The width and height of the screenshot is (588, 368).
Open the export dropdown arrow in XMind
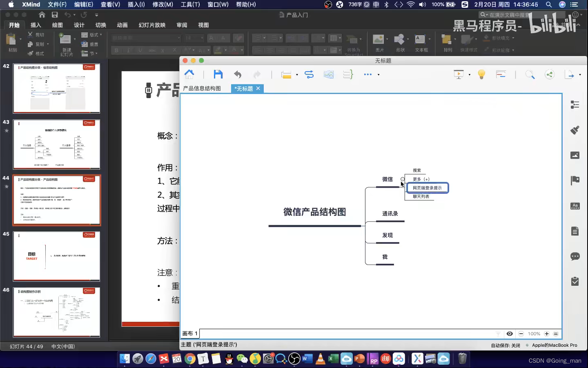[580, 75]
